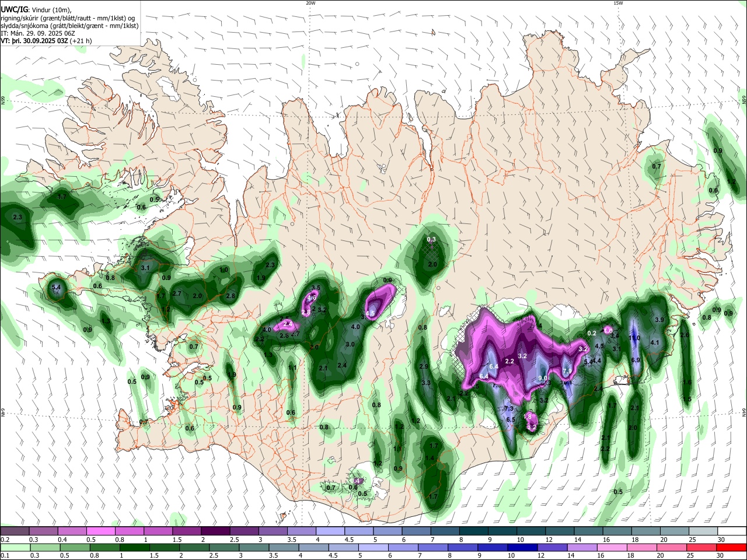Click the map precipitation value '6.5'
Image resolution: width=747 pixels, height=560 pixels.
pos(511,420)
